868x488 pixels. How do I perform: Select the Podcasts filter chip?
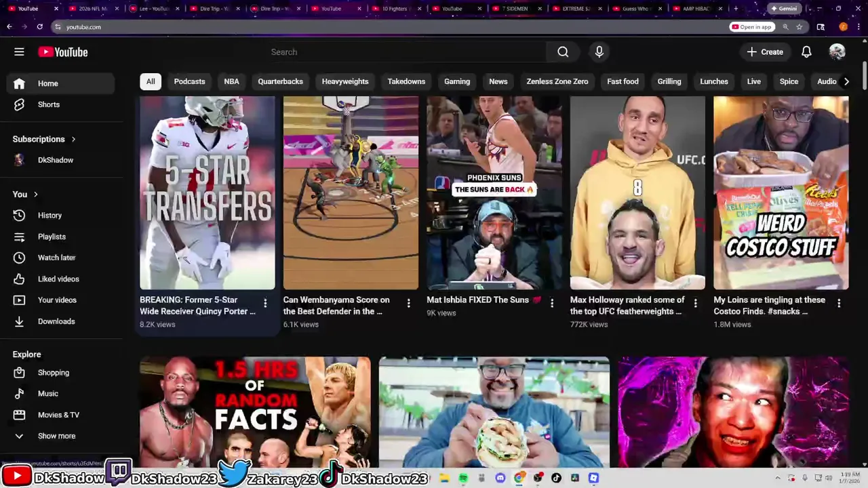189,81
